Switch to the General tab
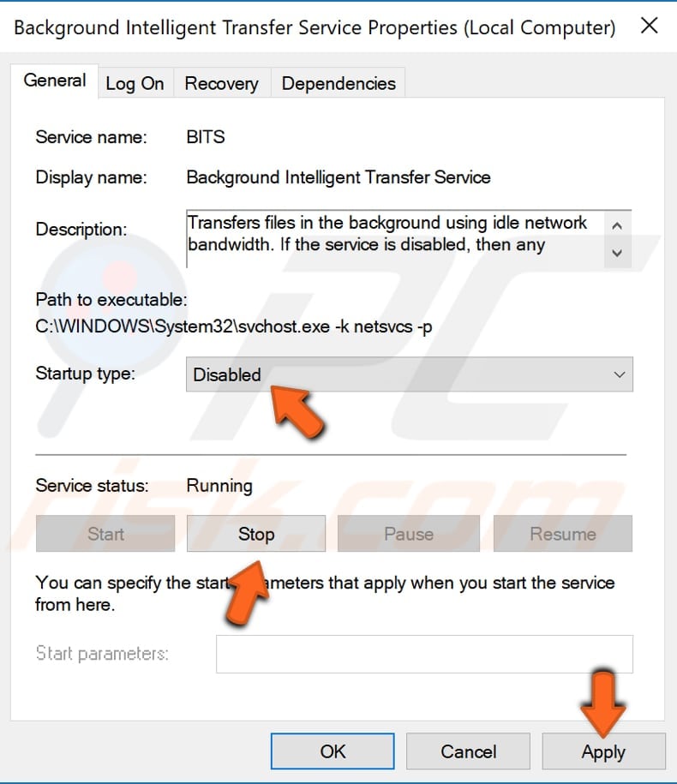Screen dimensions: 677x784 tap(55, 81)
